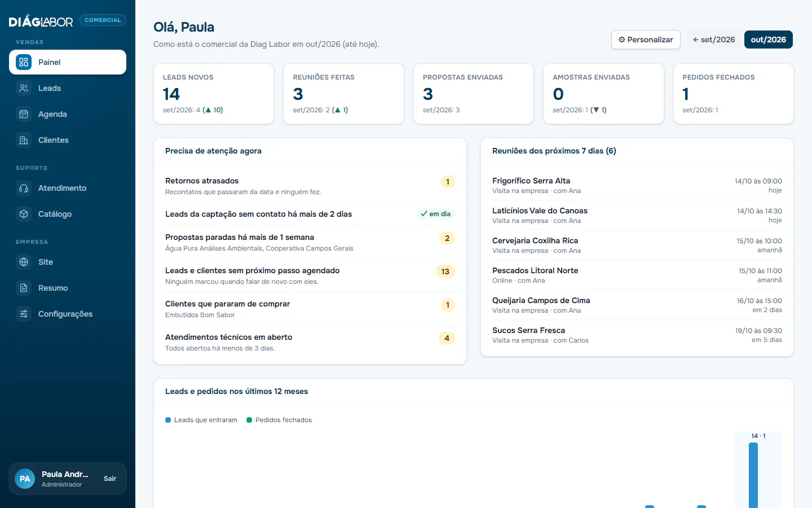
Task: Click the Reuniões feitas card
Action: (343, 94)
